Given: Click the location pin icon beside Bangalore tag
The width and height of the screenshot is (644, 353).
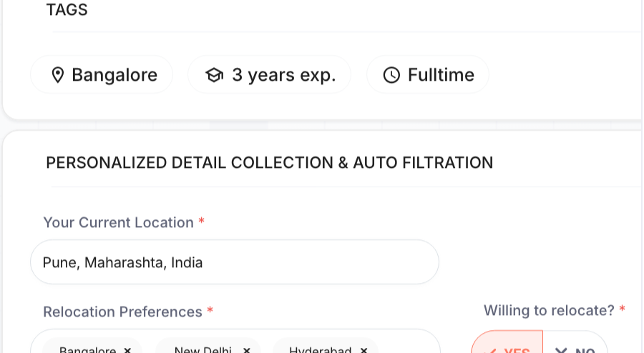Looking at the screenshot, I should tap(58, 75).
